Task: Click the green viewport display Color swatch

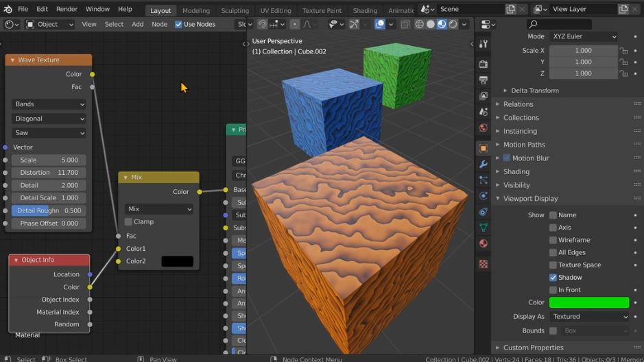Action: click(x=589, y=302)
